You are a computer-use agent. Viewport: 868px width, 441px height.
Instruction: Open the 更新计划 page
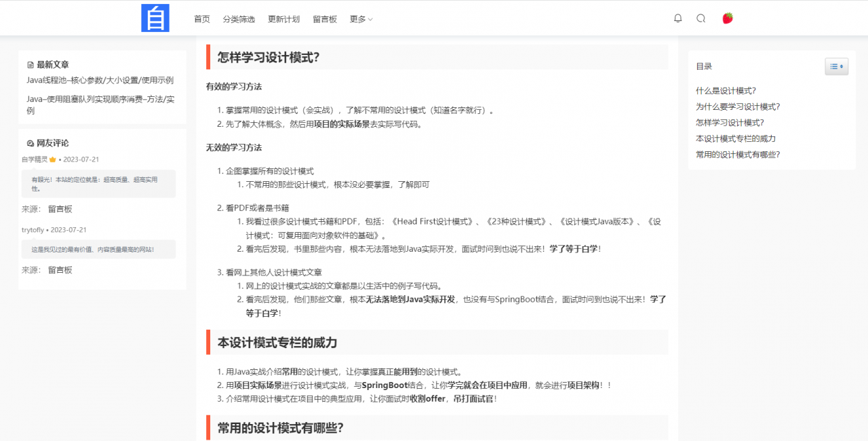[x=283, y=19]
